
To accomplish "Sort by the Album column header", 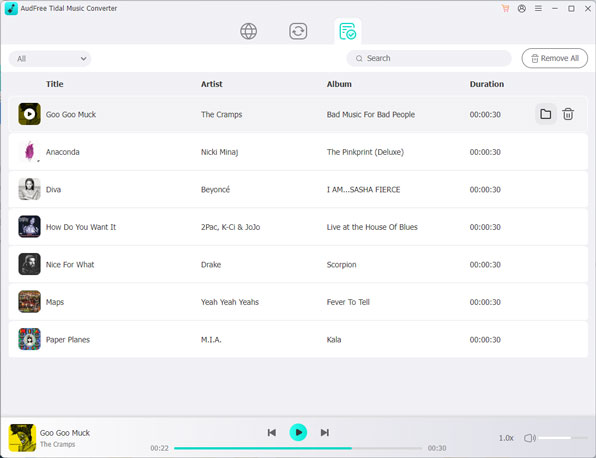I will (x=339, y=84).
